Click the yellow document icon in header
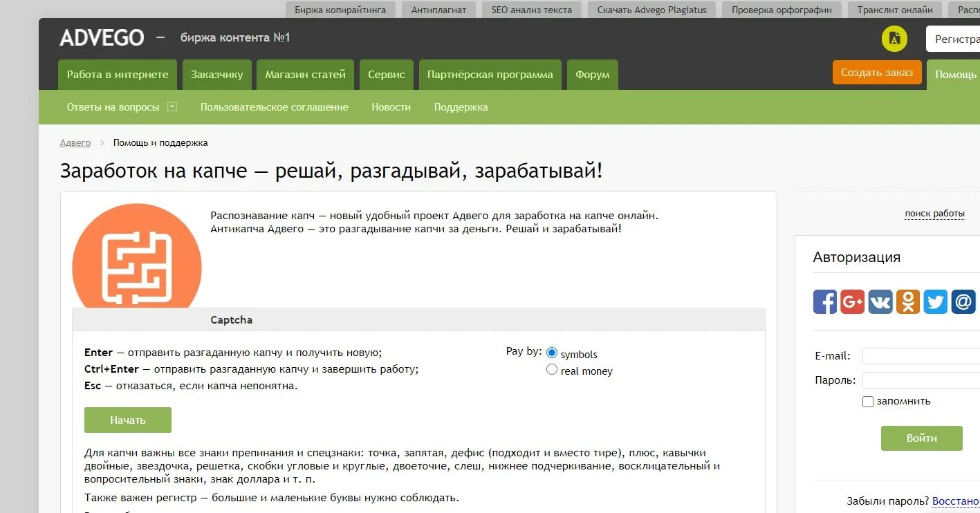This screenshot has height=513, width=980. (894, 39)
